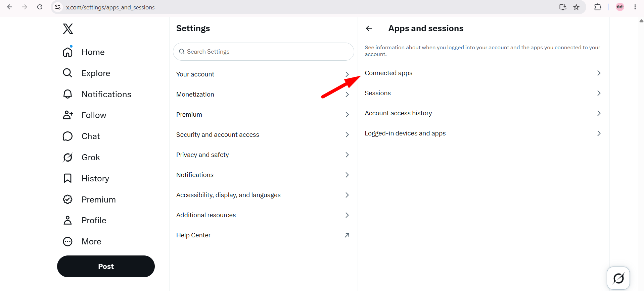Click the Notifications bell icon
The image size is (644, 291).
tap(67, 94)
